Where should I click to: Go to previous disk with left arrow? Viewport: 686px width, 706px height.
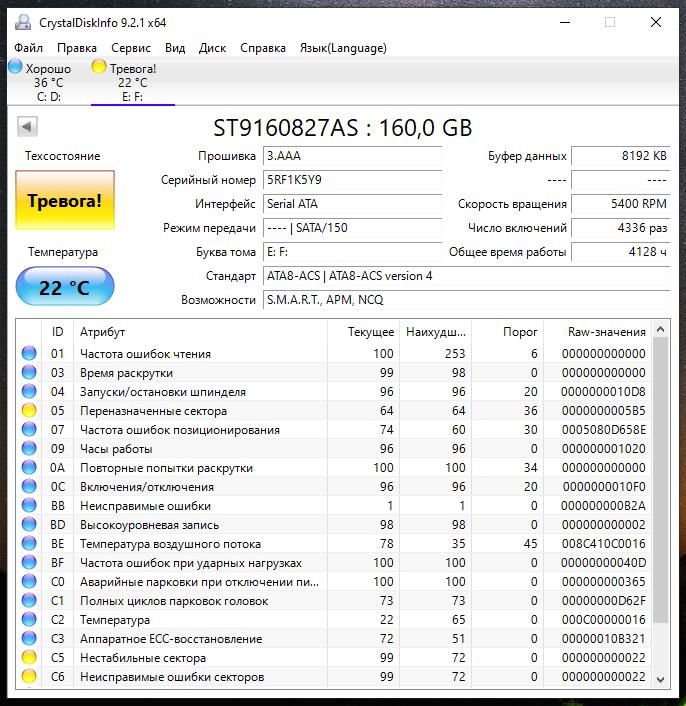(27, 127)
